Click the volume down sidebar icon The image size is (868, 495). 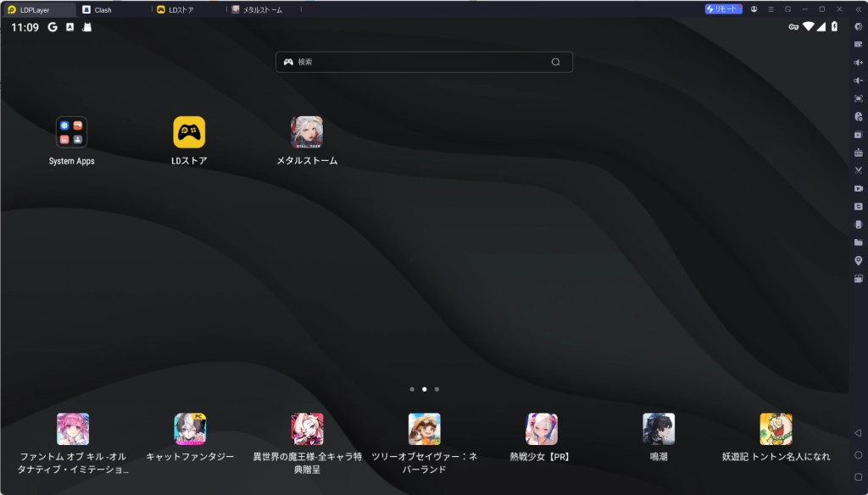858,81
